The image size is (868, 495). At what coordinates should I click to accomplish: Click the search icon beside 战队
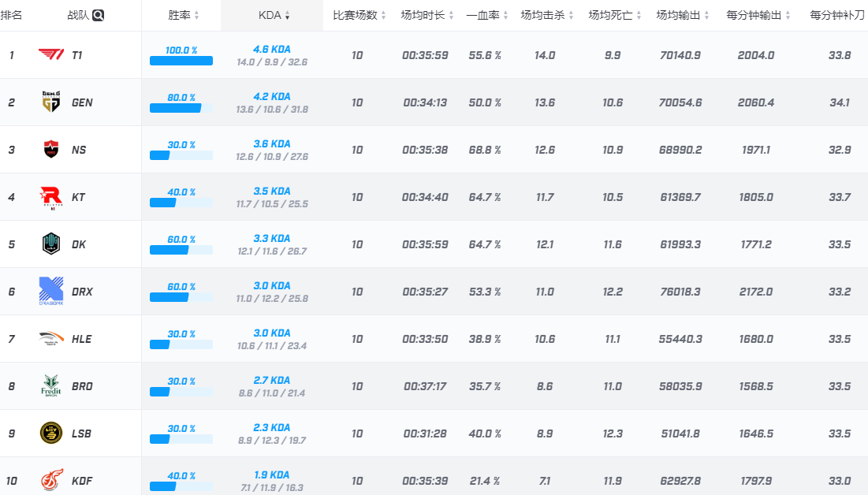[98, 15]
